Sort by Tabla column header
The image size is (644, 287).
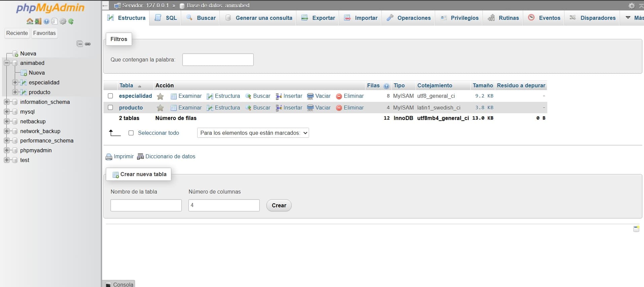point(126,86)
